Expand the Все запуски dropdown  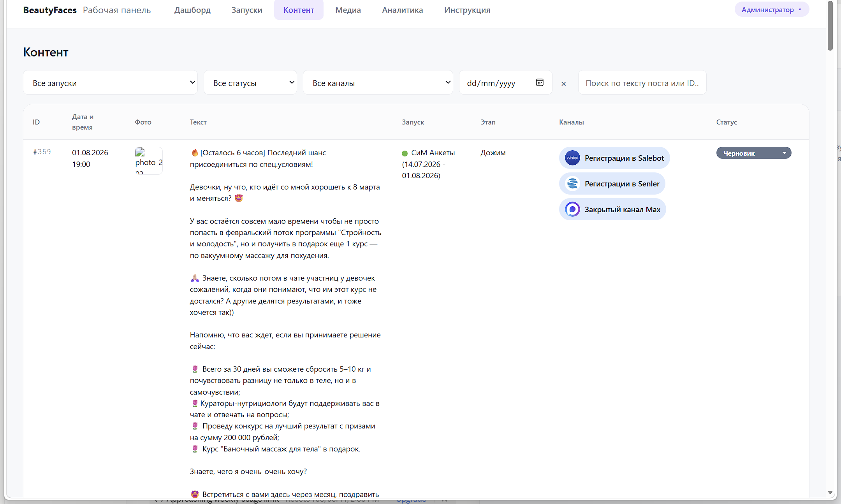click(x=111, y=83)
